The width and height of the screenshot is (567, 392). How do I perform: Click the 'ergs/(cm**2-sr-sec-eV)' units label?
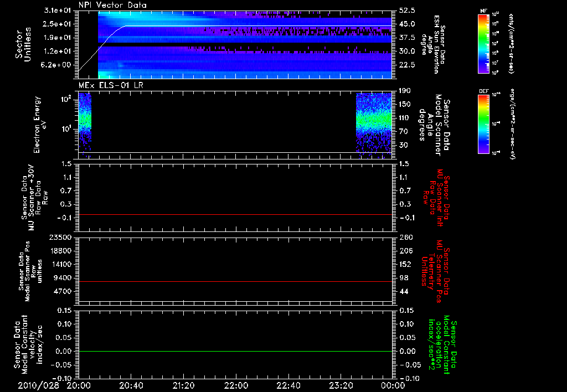point(512,123)
